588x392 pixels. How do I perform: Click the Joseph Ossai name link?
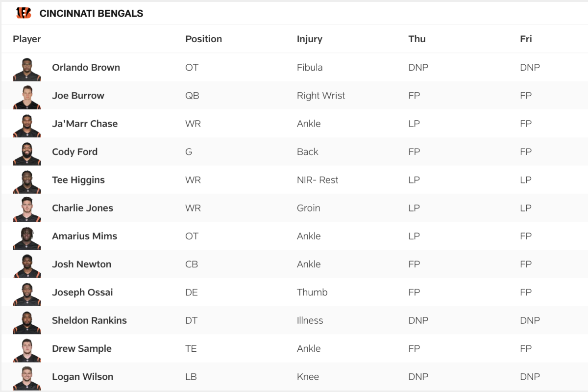[x=82, y=292]
